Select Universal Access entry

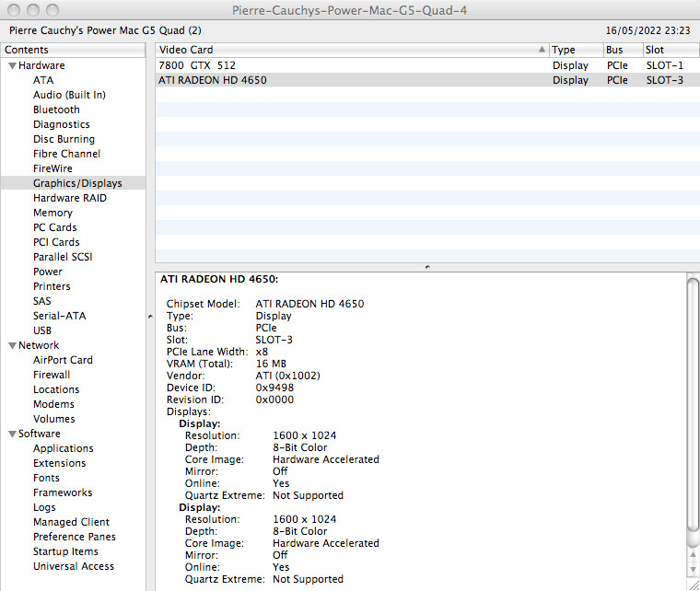click(x=74, y=566)
